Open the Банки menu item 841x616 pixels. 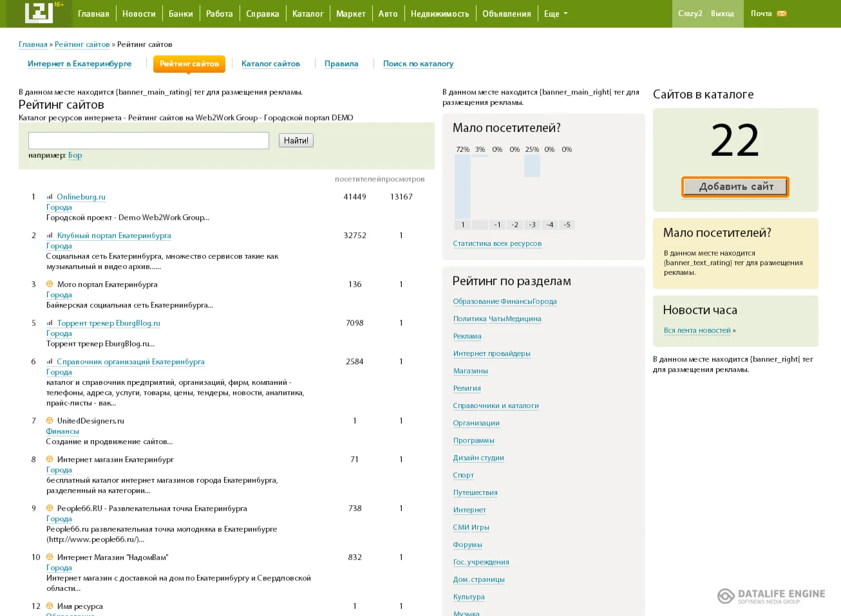coord(181,14)
